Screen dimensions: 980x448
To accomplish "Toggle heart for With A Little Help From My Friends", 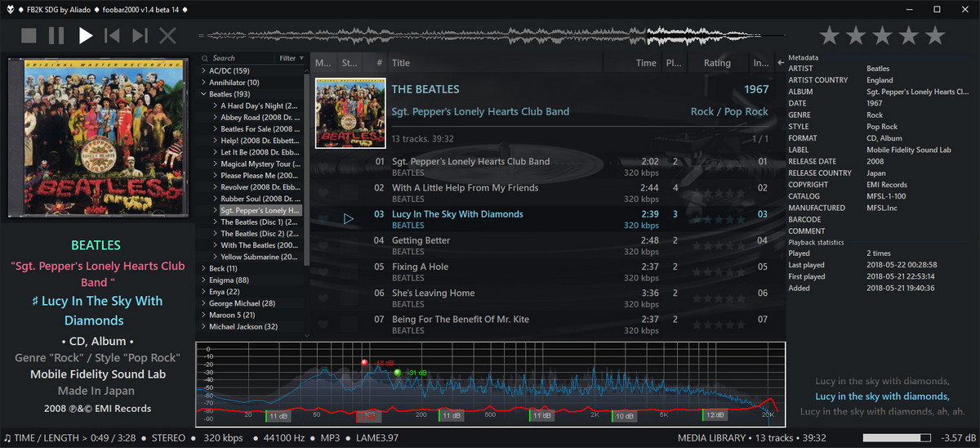I will coord(323,193).
